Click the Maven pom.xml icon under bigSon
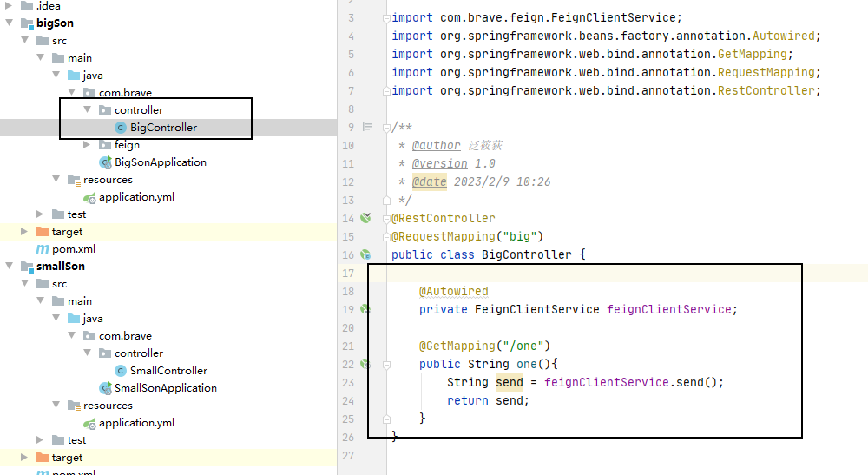The width and height of the screenshot is (868, 475). click(x=43, y=249)
